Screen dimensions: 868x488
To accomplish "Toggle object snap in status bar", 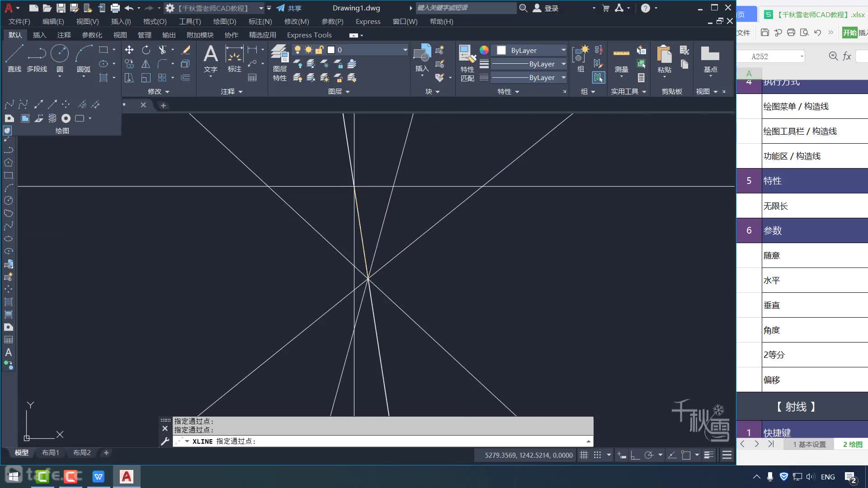I will coord(686,455).
